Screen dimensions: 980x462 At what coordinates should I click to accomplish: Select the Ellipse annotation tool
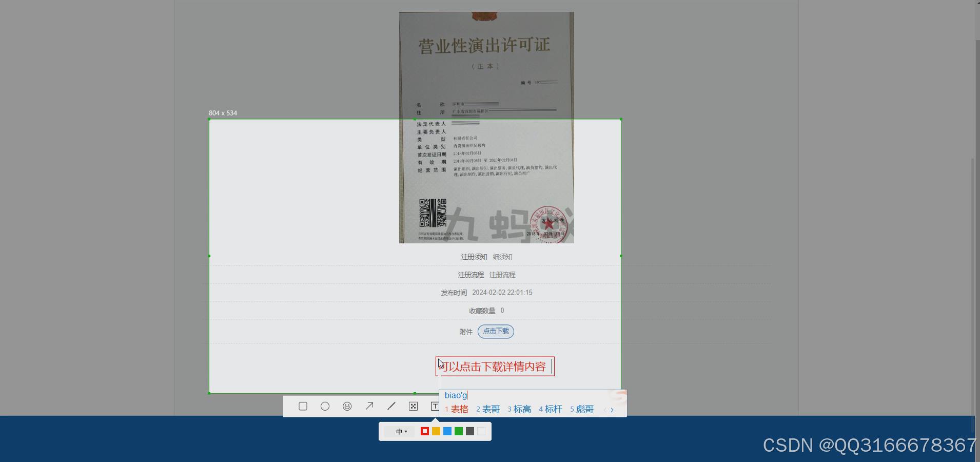point(325,406)
